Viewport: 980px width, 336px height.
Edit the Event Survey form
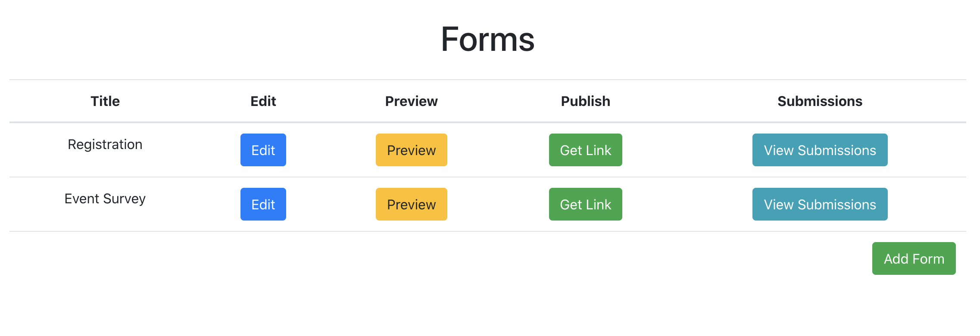pyautogui.click(x=263, y=204)
